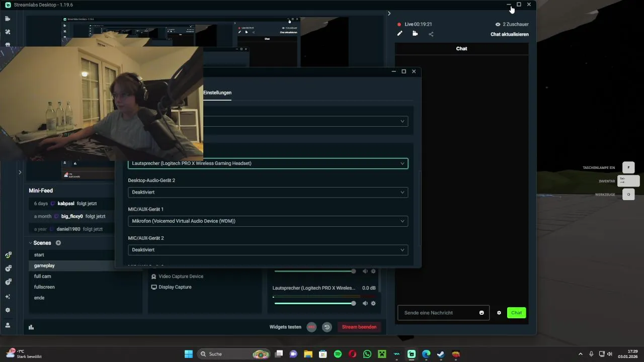Open the dropdown below the Einstellungen tab
Screen dimensions: 644x362
(x=305, y=121)
